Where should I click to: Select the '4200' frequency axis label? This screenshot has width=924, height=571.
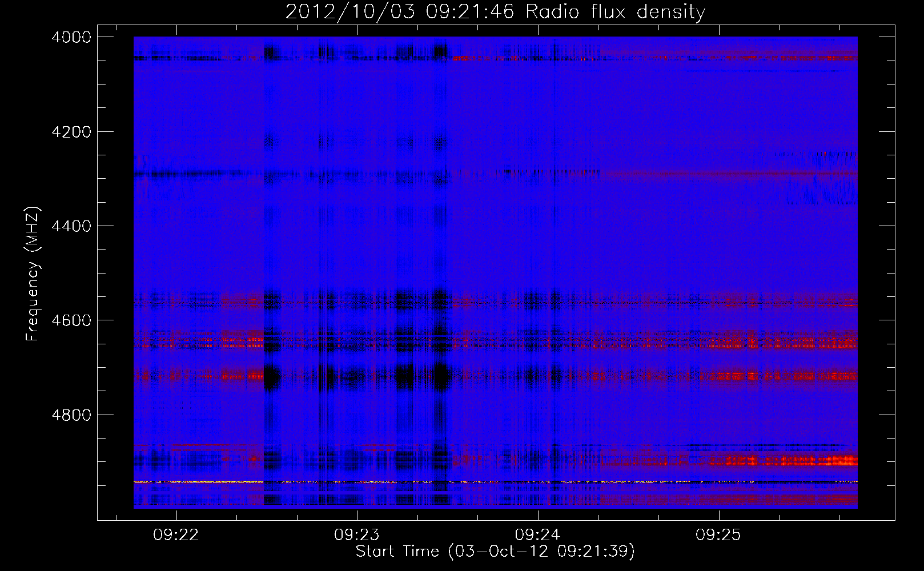tap(71, 132)
